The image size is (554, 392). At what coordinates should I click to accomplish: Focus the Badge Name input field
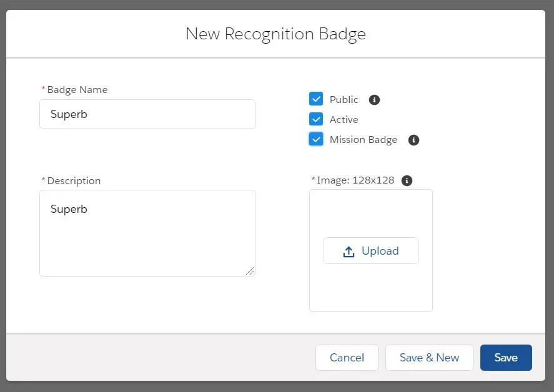point(147,114)
